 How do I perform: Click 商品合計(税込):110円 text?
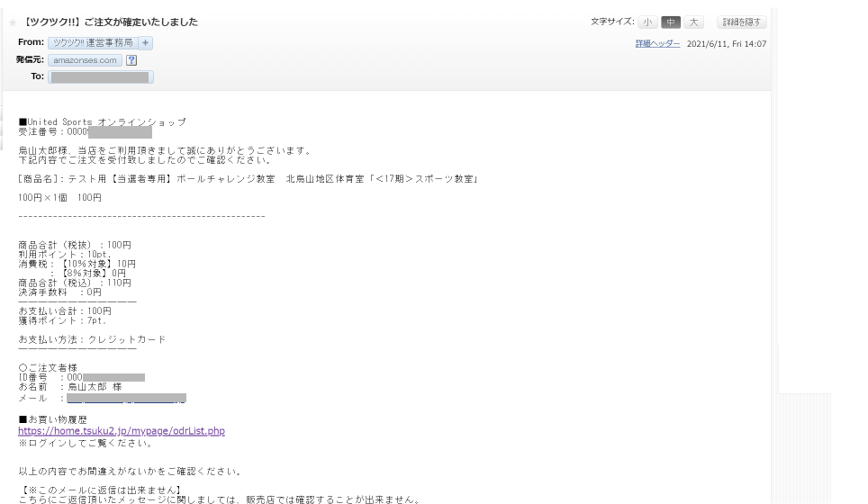(x=75, y=283)
